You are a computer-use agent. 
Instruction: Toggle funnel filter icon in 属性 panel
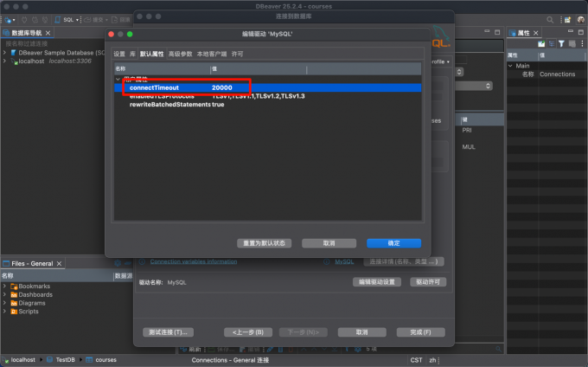pos(561,44)
